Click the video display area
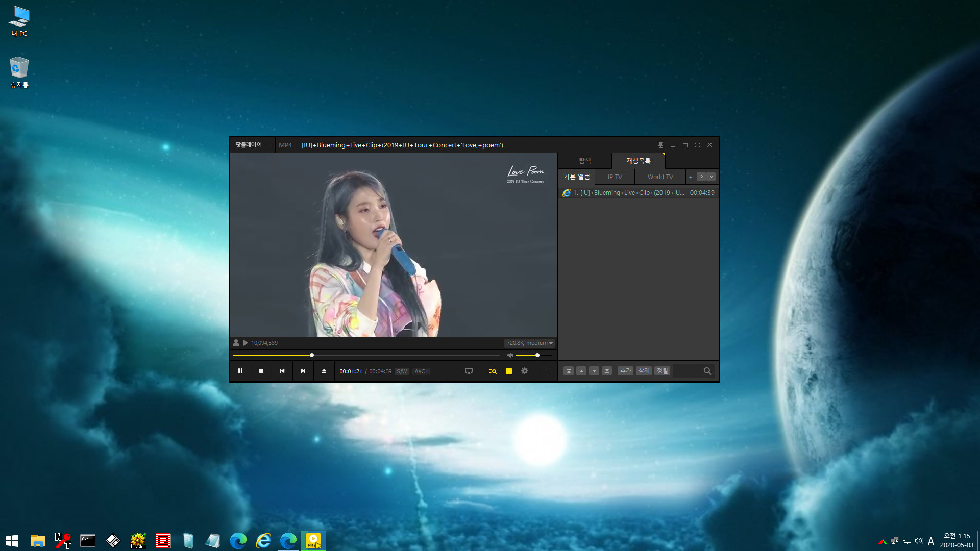Viewport: 980px width, 551px height. [x=394, y=245]
